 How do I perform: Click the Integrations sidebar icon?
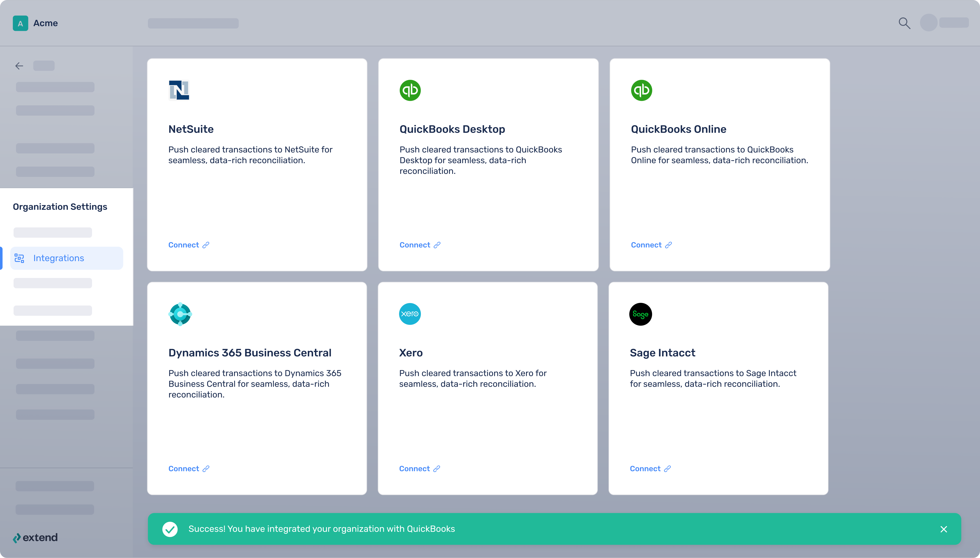click(20, 258)
